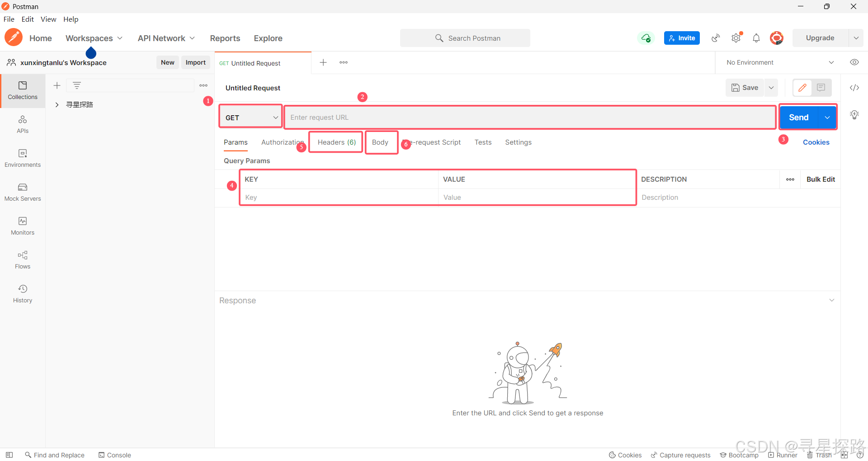Open the Monitors sidebar panel
Screen dimensions: 868x461
tap(23, 226)
